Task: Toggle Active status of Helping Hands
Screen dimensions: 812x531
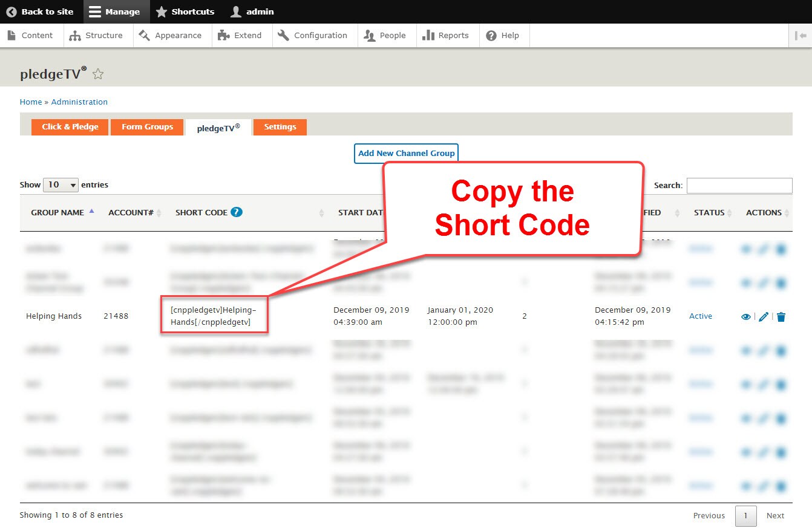Action: 701,316
